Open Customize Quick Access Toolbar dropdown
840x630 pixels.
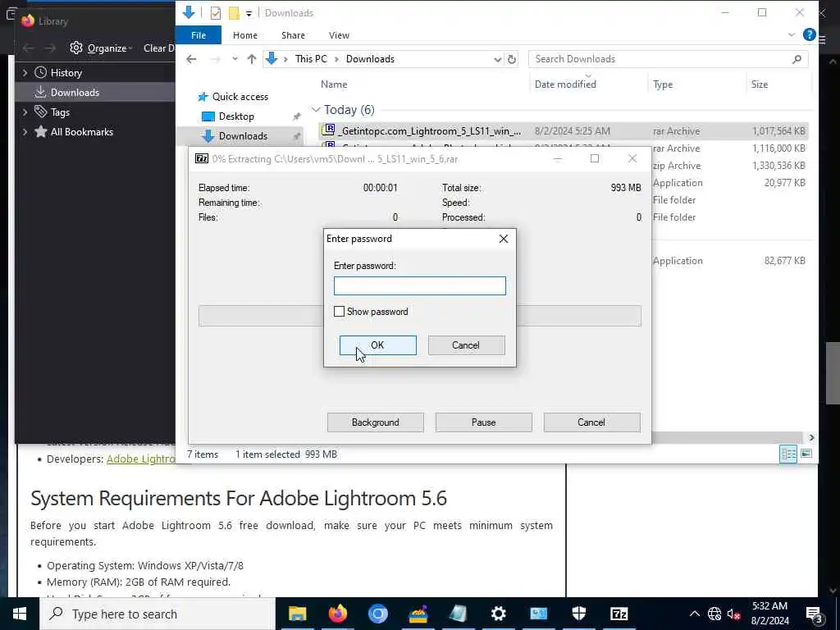(249, 13)
